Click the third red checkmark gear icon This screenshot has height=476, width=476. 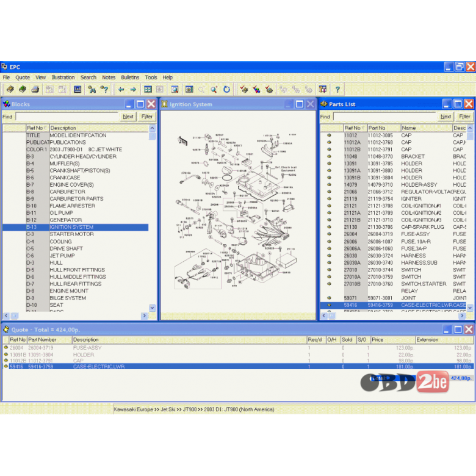(x=269, y=89)
